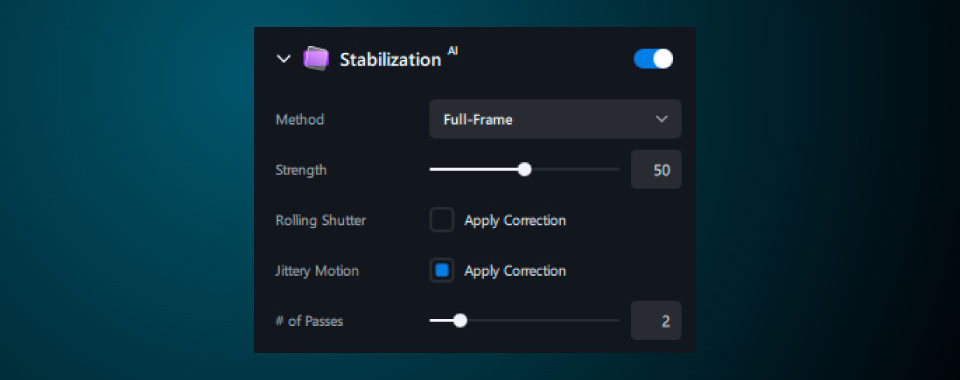Image resolution: width=960 pixels, height=380 pixels.
Task: Enable Rolling Shutter Apply Correction checkbox
Action: click(441, 220)
